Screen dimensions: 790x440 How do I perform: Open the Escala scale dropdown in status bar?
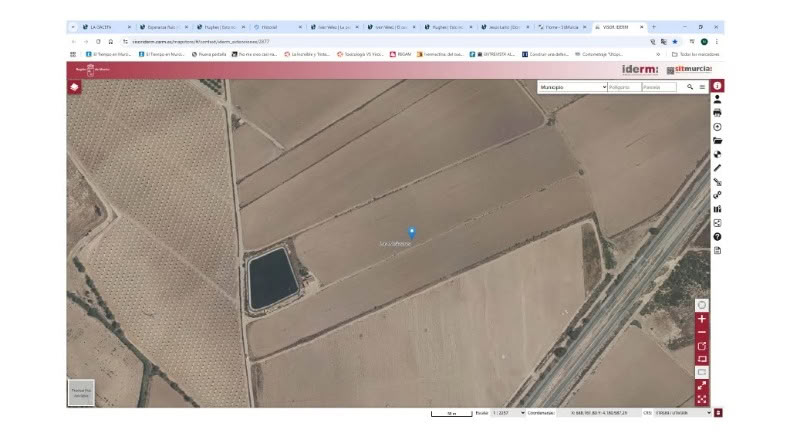[x=508, y=413]
